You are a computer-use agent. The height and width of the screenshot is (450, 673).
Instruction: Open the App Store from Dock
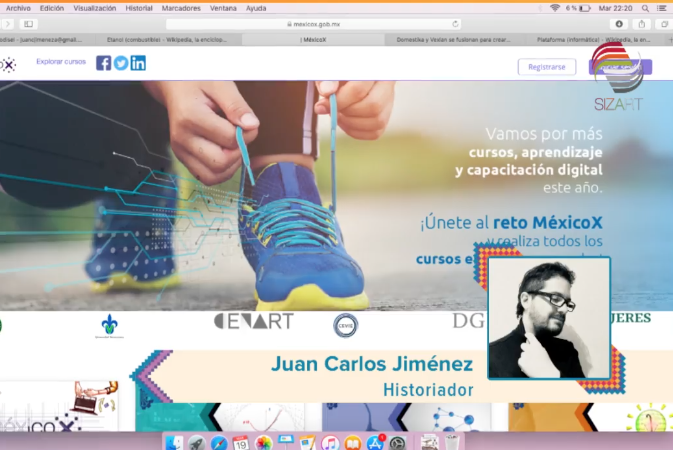pyautogui.click(x=376, y=442)
